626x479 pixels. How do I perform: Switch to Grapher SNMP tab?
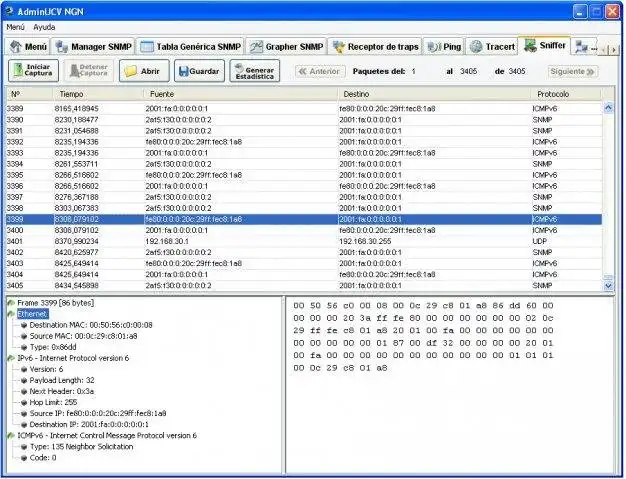287,47
